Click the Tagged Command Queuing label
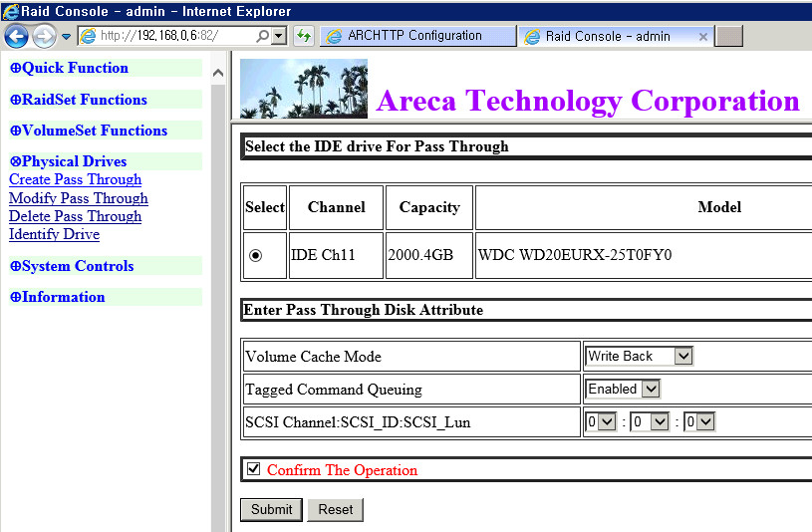Viewport: 812px width, 532px height. click(x=334, y=390)
